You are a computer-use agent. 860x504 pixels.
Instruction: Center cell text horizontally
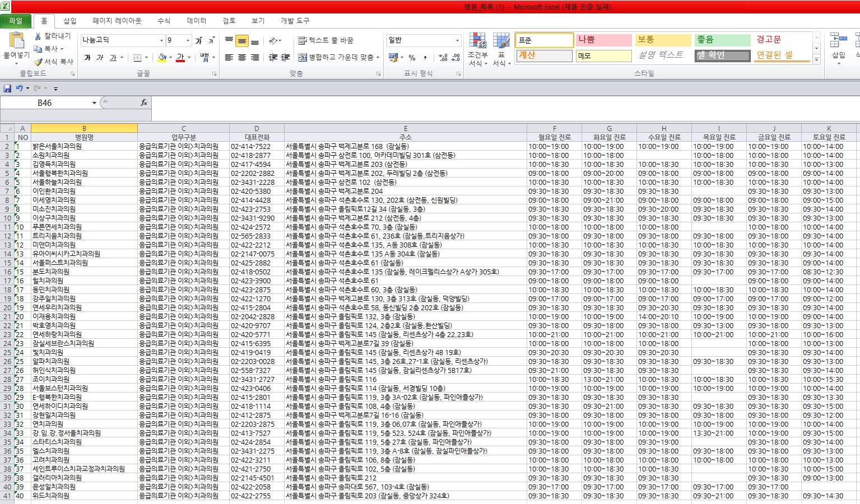pos(242,57)
